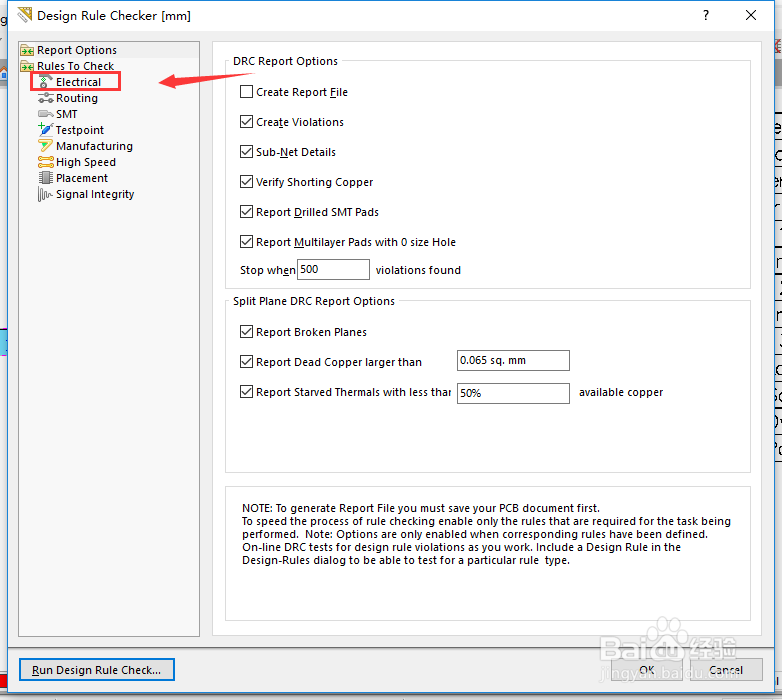782x700 pixels.
Task: Click the Split Plane DRC Report Options title
Action: pos(314,301)
